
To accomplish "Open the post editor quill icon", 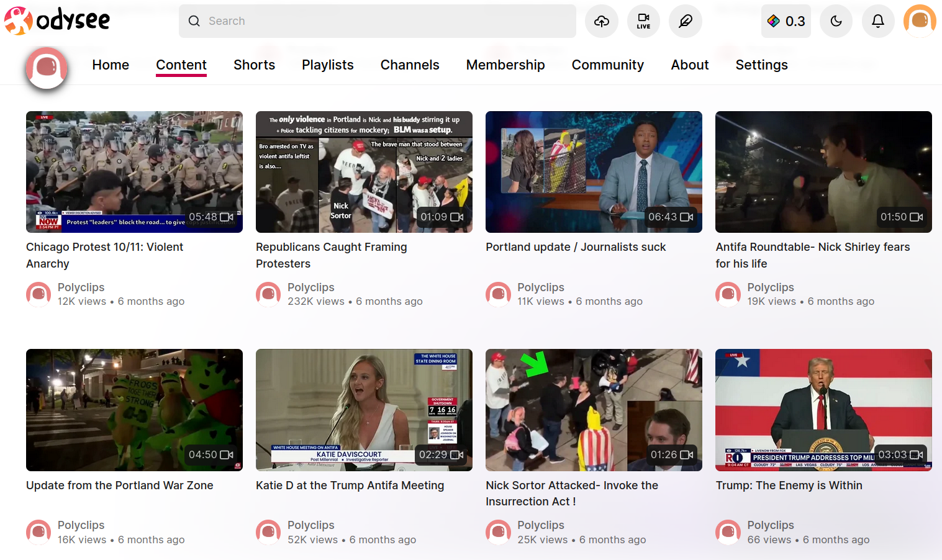I will pos(686,21).
